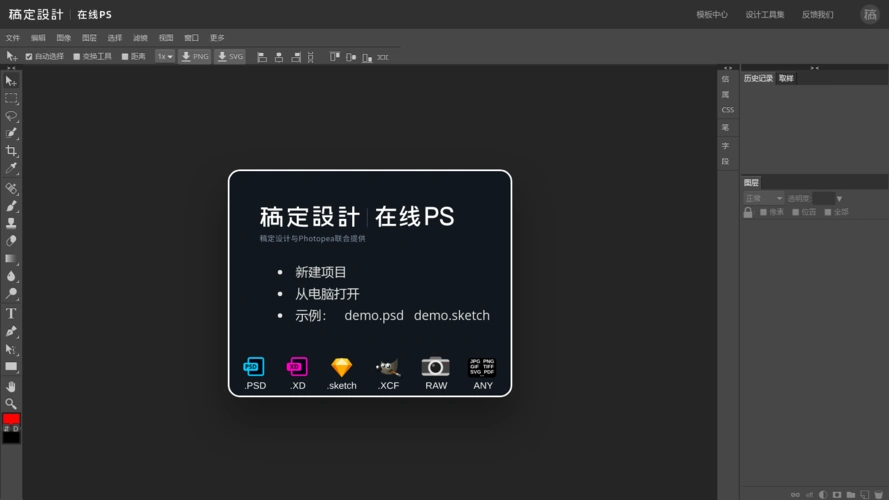
Task: Select the Magic Wand selection tool
Action: [x=11, y=133]
